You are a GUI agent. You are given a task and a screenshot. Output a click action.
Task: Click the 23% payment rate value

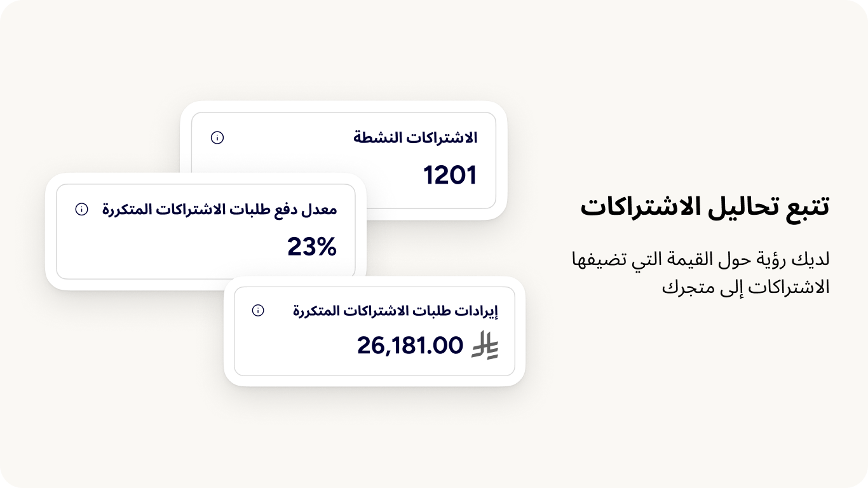[311, 247]
